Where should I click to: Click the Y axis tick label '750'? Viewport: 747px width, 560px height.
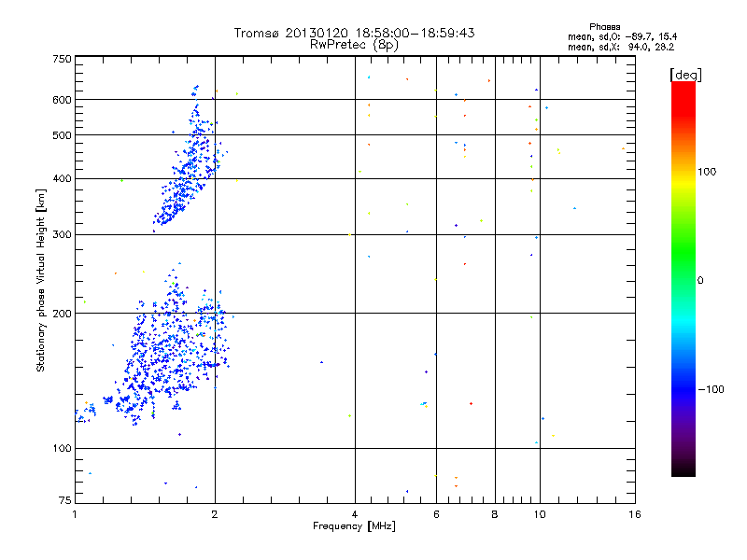[x=62, y=59]
